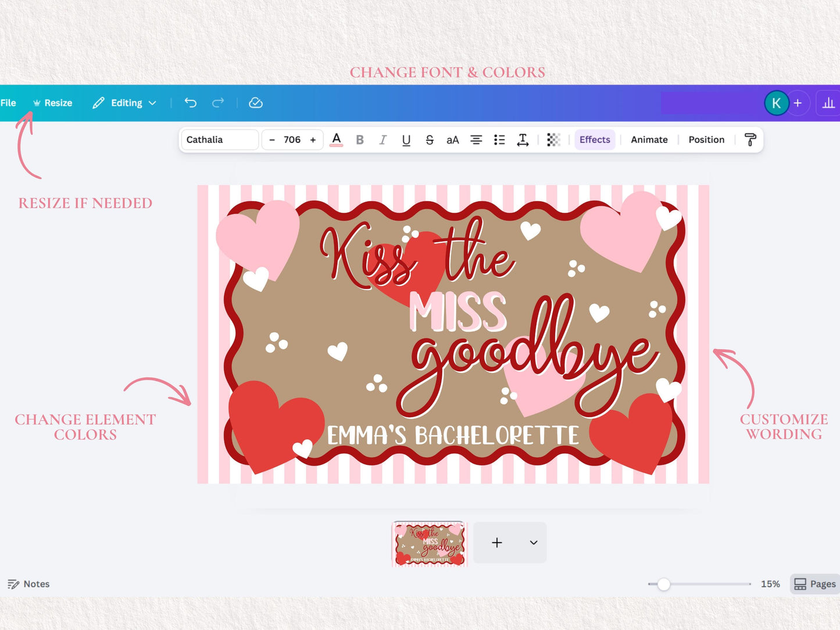Copy style with paint roller icon
This screenshot has width=840, height=630.
(x=750, y=139)
